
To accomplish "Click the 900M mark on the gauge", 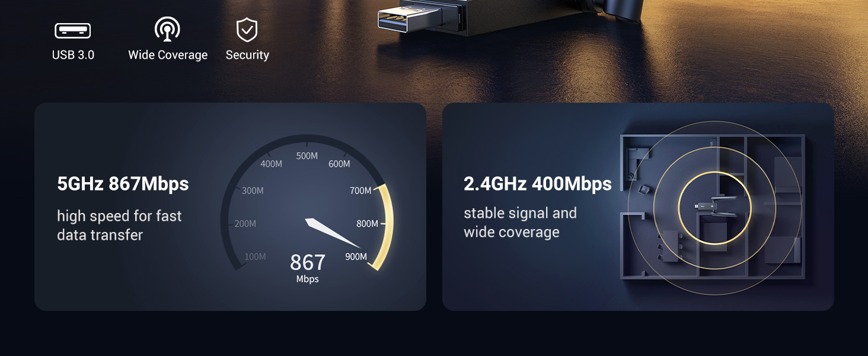I will click(x=356, y=257).
